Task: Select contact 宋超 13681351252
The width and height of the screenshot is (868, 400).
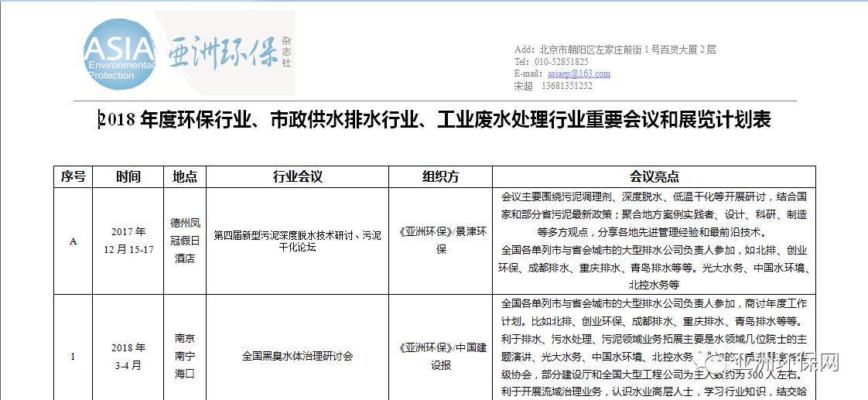Action: 553,86
